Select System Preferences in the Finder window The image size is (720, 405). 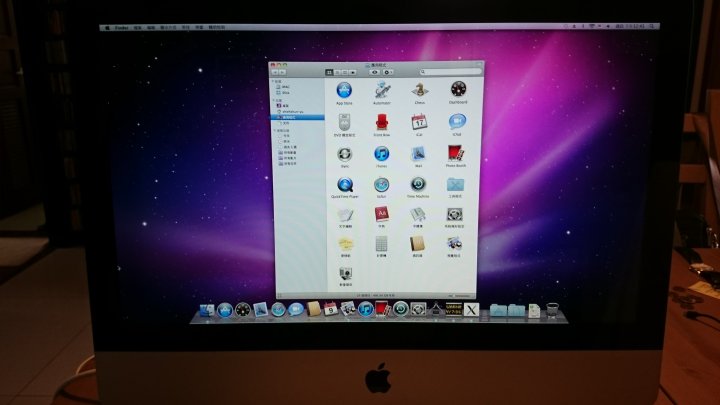point(455,214)
